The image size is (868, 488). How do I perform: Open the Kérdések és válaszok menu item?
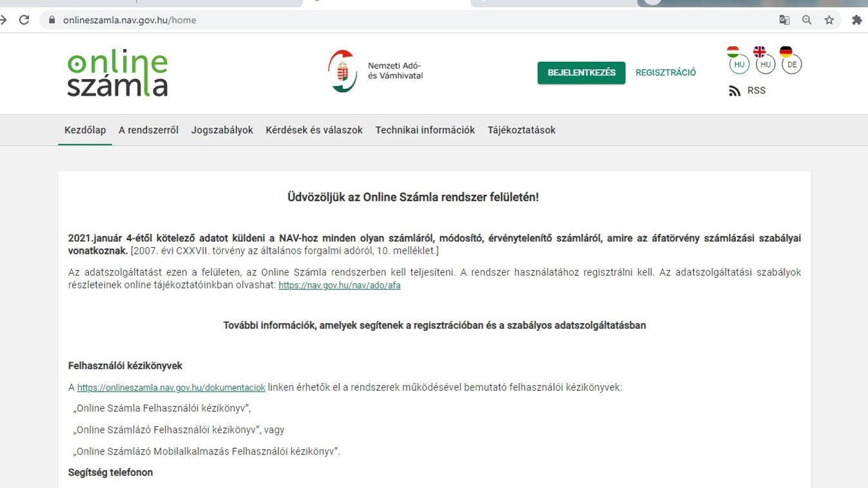[x=314, y=130]
